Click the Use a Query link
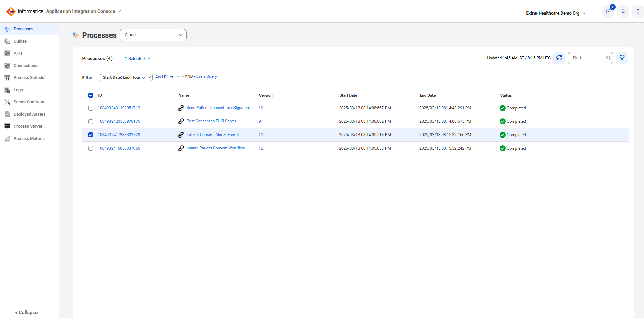 pyautogui.click(x=206, y=76)
